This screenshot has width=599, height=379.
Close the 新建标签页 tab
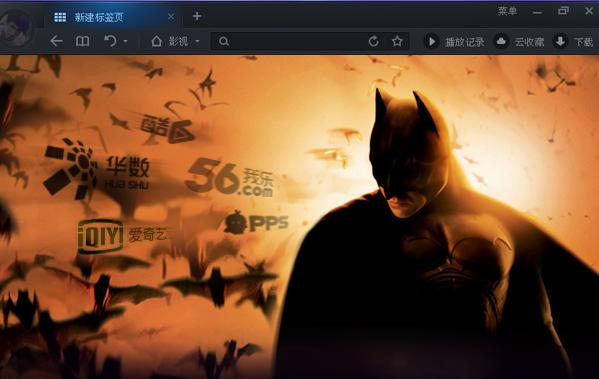click(x=171, y=17)
